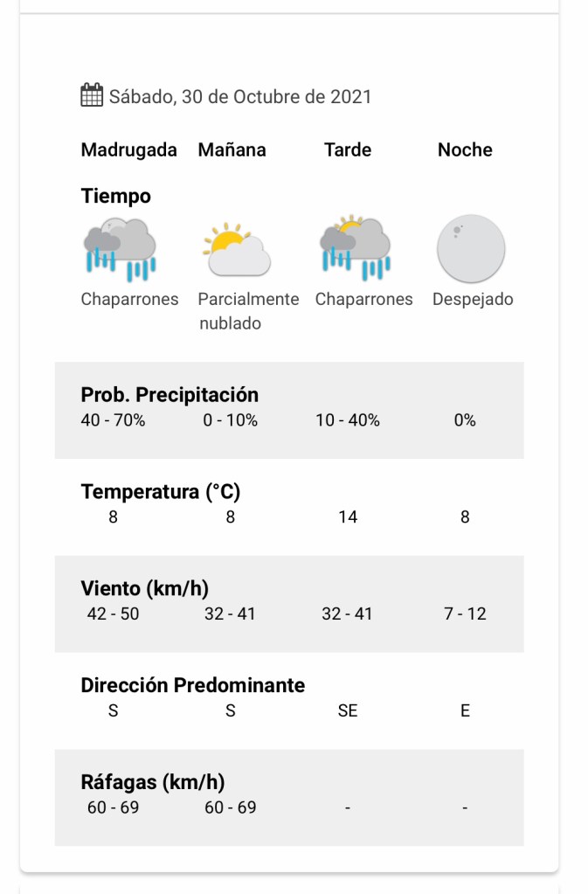Click the Mañana partly cloudy icon
This screenshot has height=894, width=588.
point(236,249)
